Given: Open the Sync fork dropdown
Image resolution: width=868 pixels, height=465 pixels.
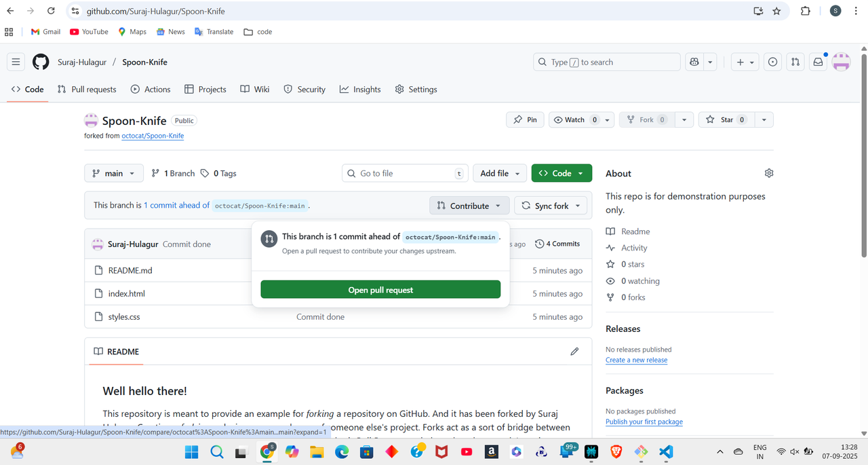Looking at the screenshot, I should (551, 206).
